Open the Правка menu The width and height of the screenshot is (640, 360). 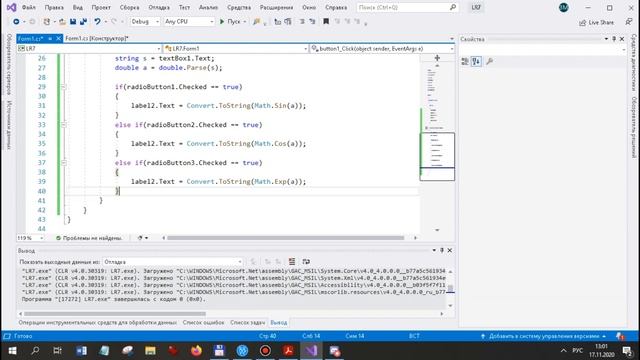54,7
